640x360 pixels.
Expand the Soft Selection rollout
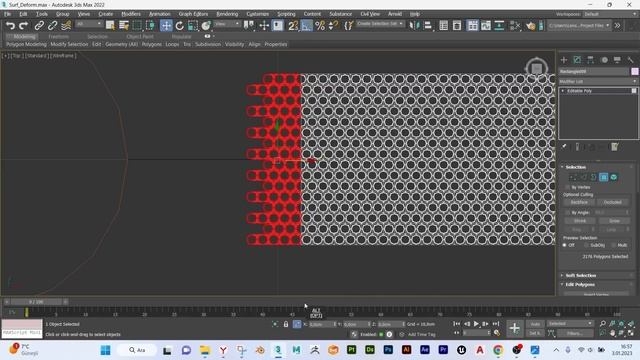[580, 276]
